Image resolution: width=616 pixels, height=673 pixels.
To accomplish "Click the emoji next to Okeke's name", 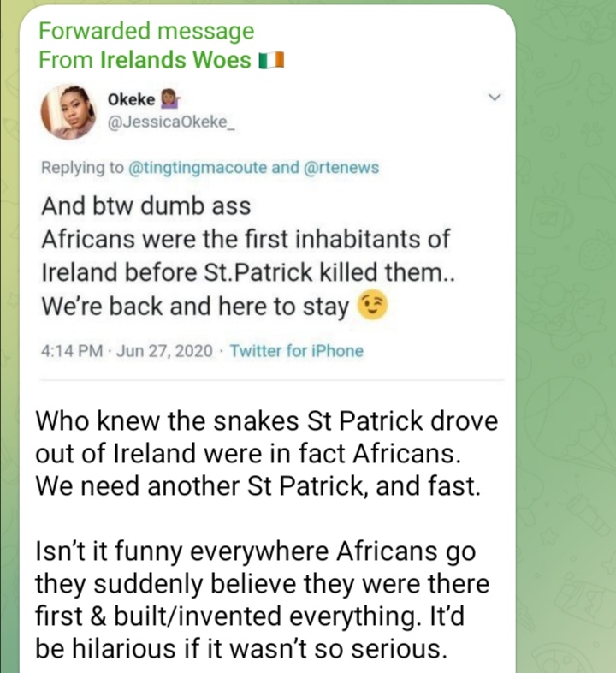I will (169, 100).
